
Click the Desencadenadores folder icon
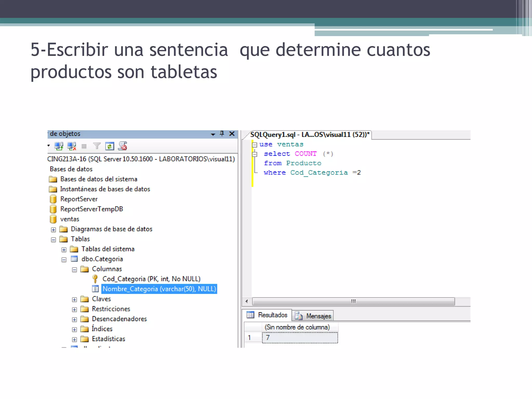[85, 319]
